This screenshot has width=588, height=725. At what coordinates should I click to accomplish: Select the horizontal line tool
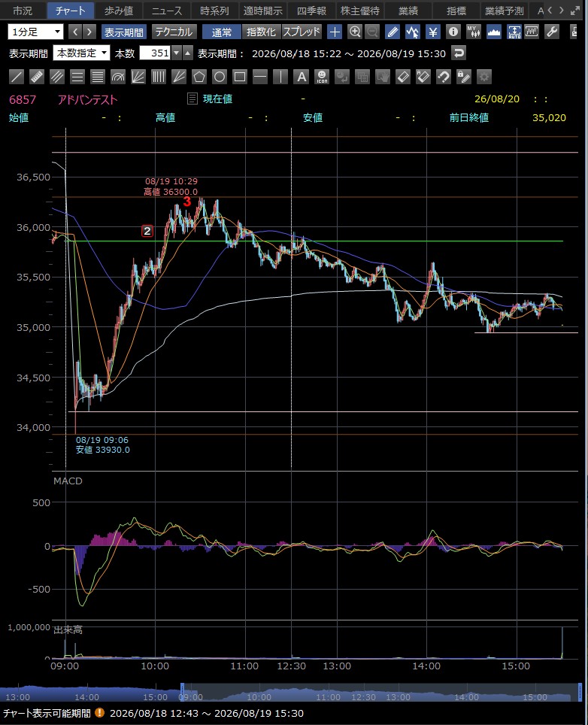260,77
